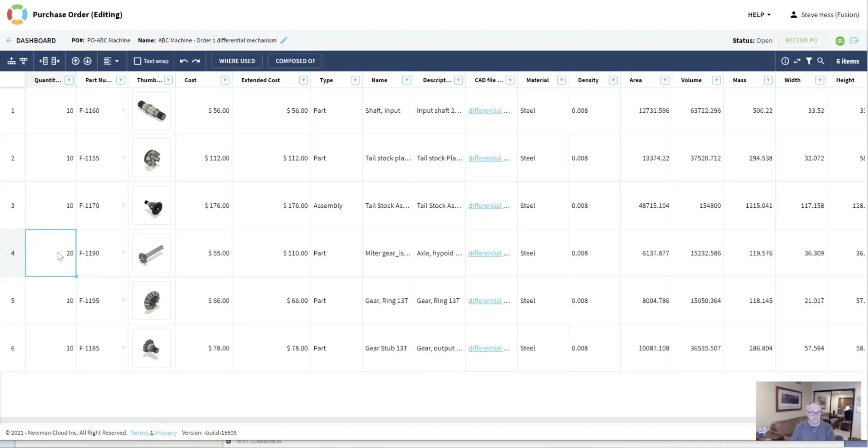This screenshot has height=448, width=868.
Task: Click the pencil icon to edit PO name
Action: (284, 40)
